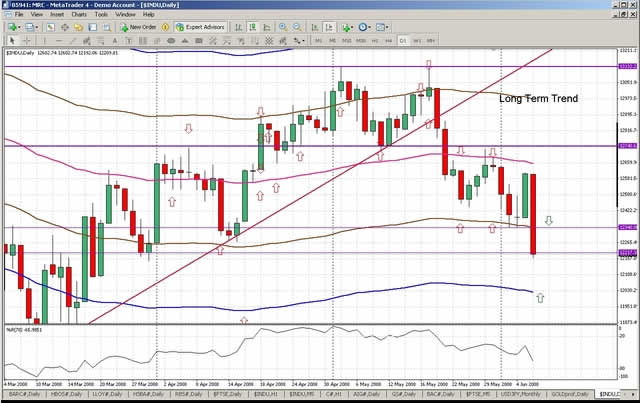Select the cursor arrow tool
This screenshot has width=640, height=403.
click(12, 40)
